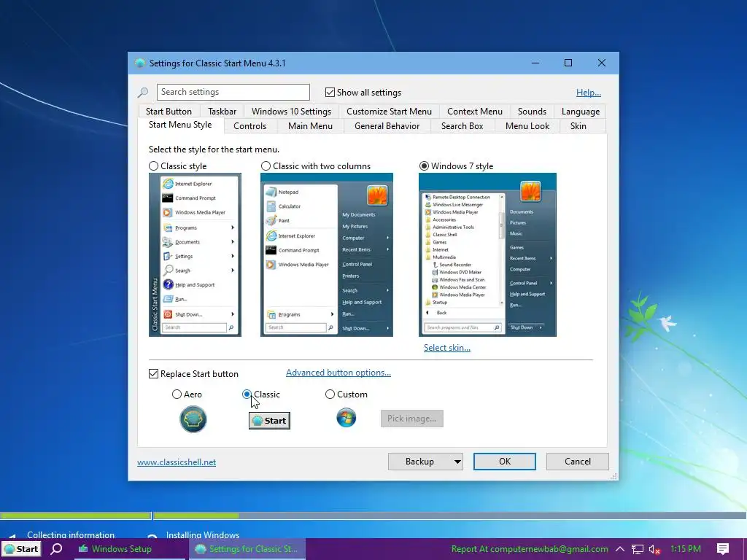Open the General Behavior tab
This screenshot has width=747, height=560.
(x=387, y=126)
